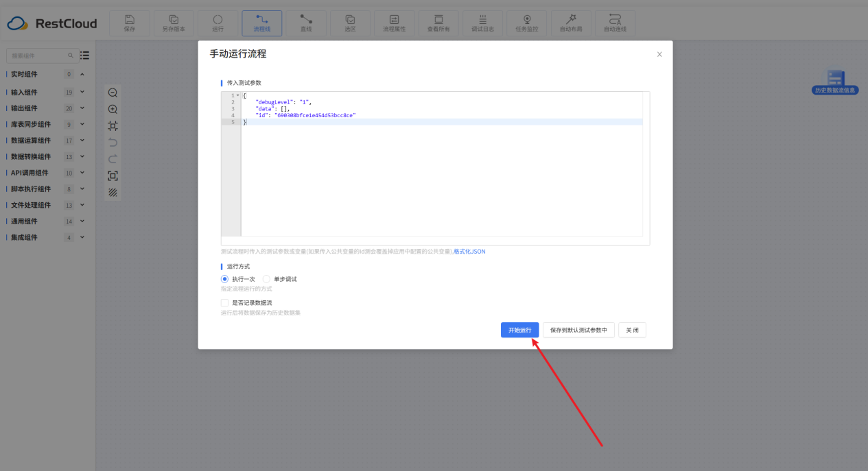
Task: Collapse the JSON fold arrow on line 1
Action: 238,95
